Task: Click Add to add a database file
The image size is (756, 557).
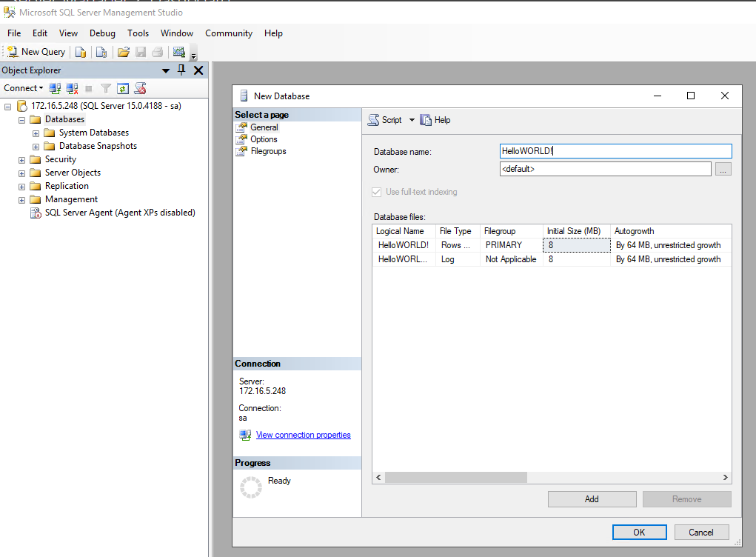Action: tap(592, 499)
